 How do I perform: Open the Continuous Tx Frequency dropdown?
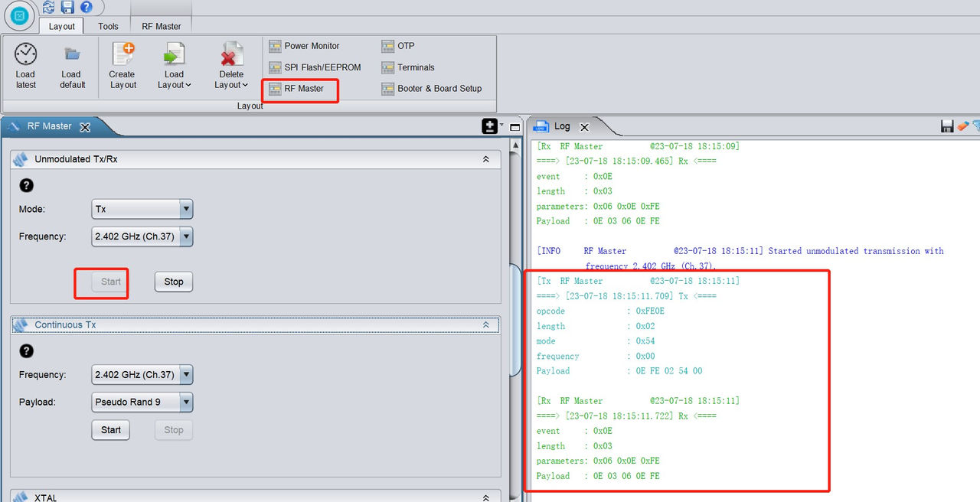click(142, 375)
